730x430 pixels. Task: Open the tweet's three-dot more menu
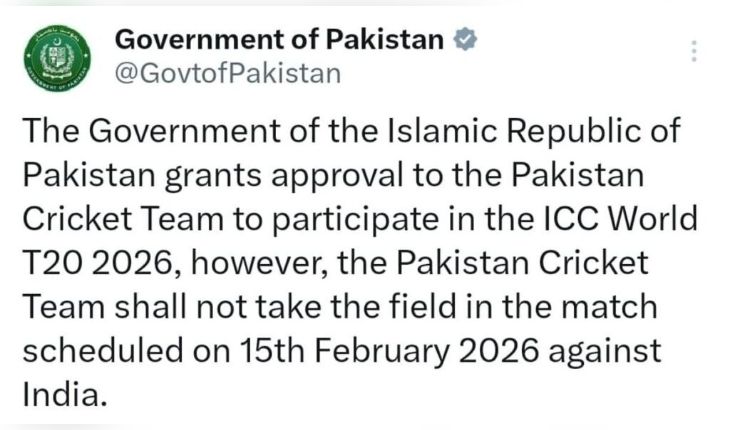click(693, 51)
